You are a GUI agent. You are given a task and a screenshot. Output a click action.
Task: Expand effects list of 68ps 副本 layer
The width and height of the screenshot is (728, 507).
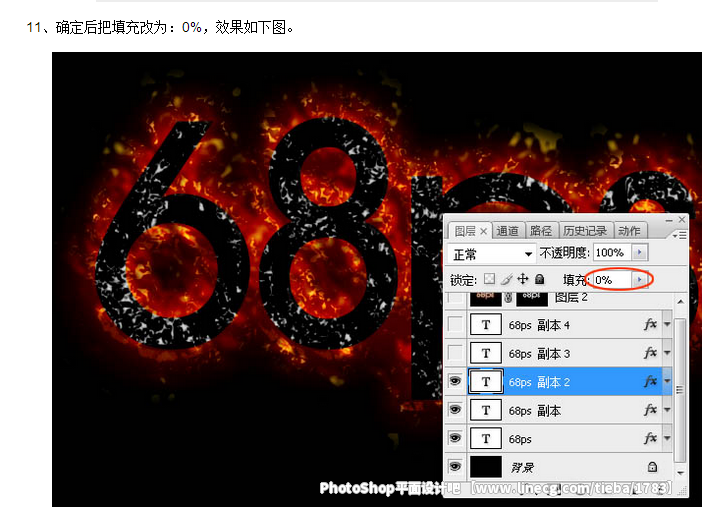click(x=666, y=410)
